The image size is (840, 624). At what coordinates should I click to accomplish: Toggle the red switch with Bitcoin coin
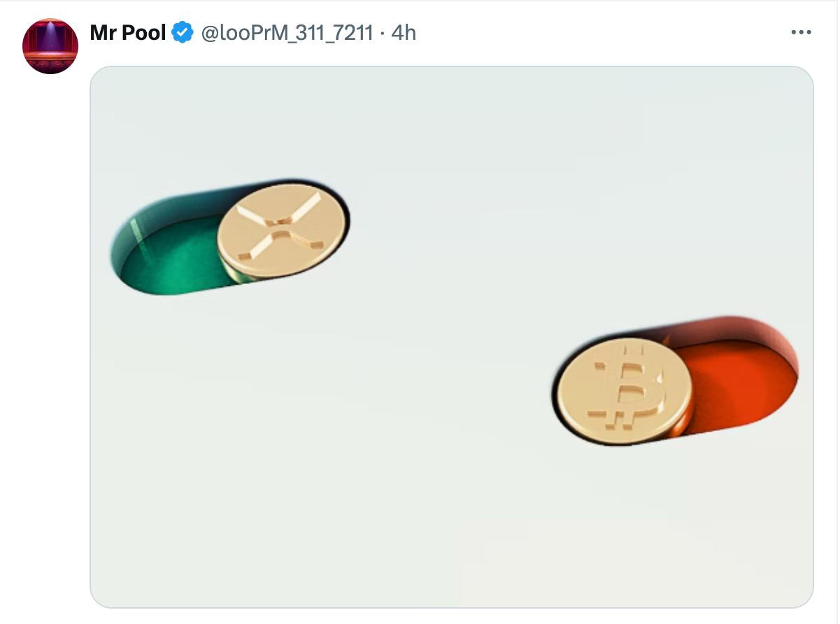[x=676, y=381]
